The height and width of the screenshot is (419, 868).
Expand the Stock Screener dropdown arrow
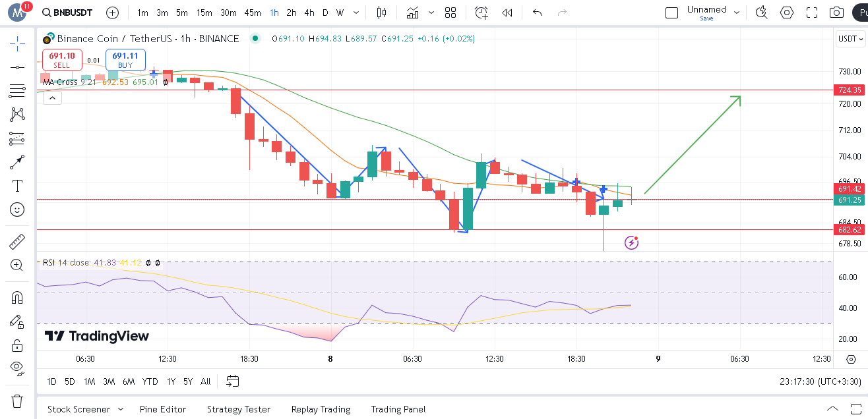pyautogui.click(x=121, y=409)
